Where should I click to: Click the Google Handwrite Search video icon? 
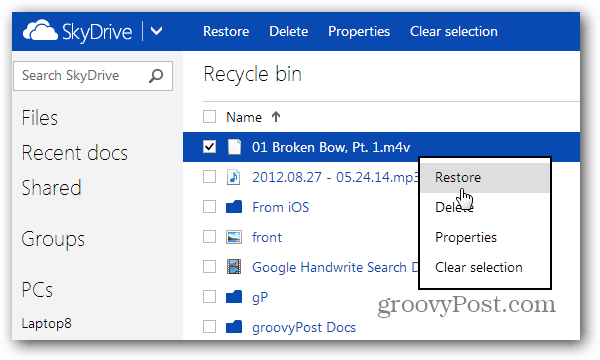pyautogui.click(x=234, y=267)
